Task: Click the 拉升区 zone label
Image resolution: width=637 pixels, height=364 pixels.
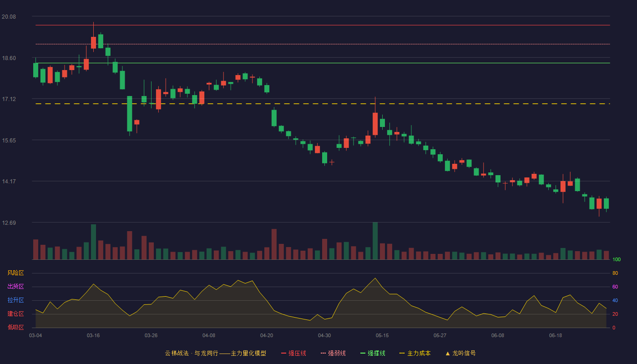Action: [x=15, y=300]
